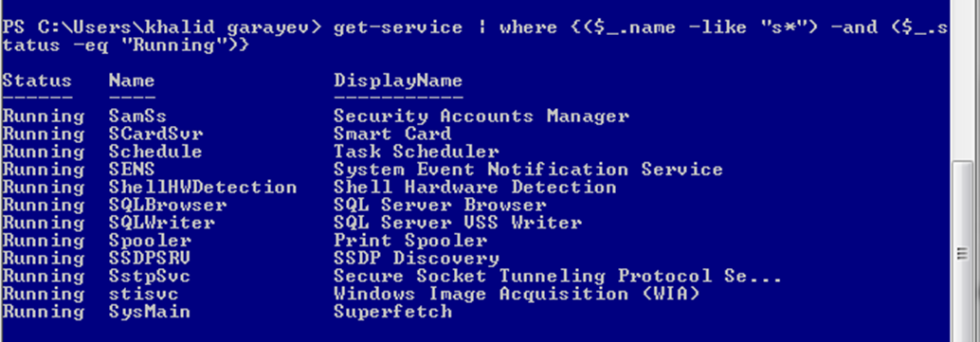The image size is (980, 342).
Task: Click Print Spooler display name
Action: point(410,241)
